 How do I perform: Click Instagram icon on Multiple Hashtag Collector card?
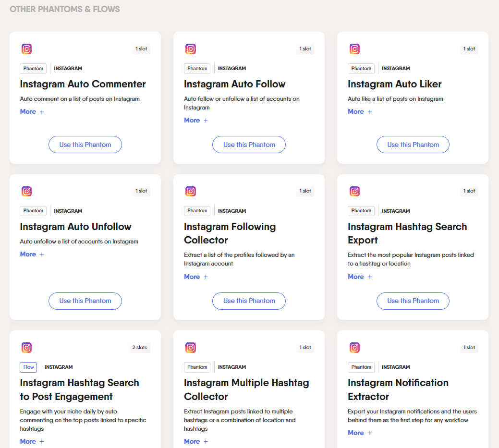point(191,348)
